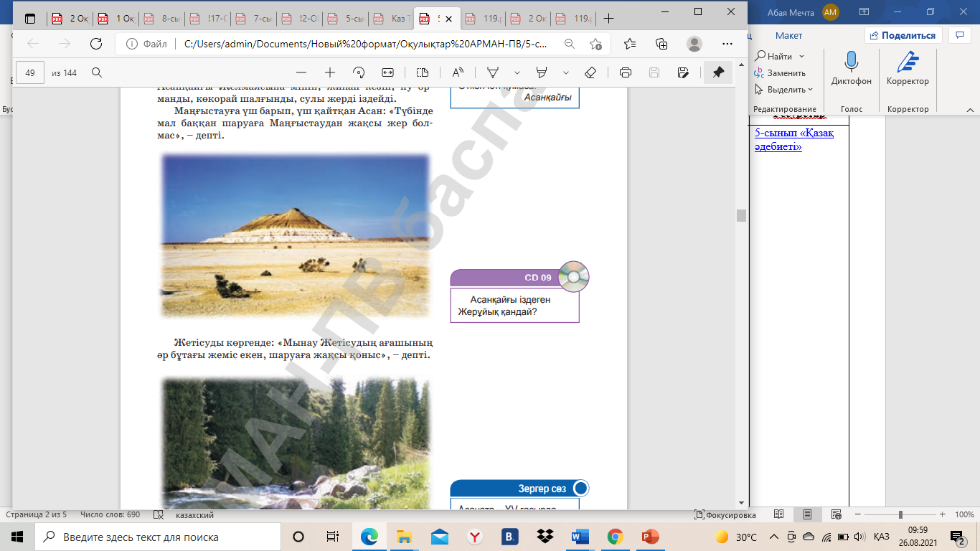Click the spelling check status icon
Viewport: 980px width, 551px height.
pyautogui.click(x=159, y=515)
